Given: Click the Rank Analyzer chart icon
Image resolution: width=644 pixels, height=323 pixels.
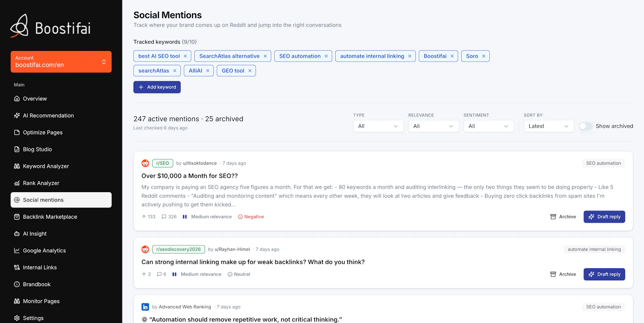Looking at the screenshot, I should 17,183.
